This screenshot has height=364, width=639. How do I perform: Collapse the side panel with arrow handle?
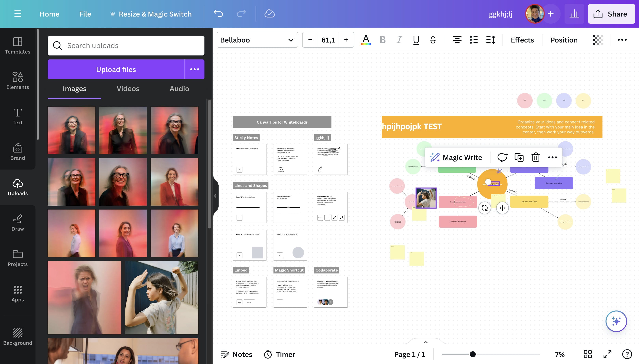pos(215,196)
